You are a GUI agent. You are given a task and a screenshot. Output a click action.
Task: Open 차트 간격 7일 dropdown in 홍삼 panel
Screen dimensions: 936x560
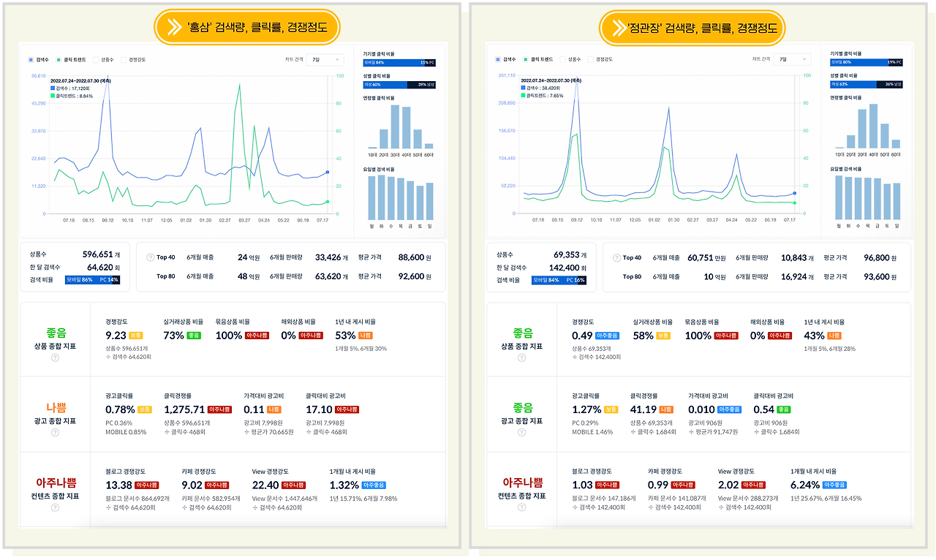tap(325, 59)
